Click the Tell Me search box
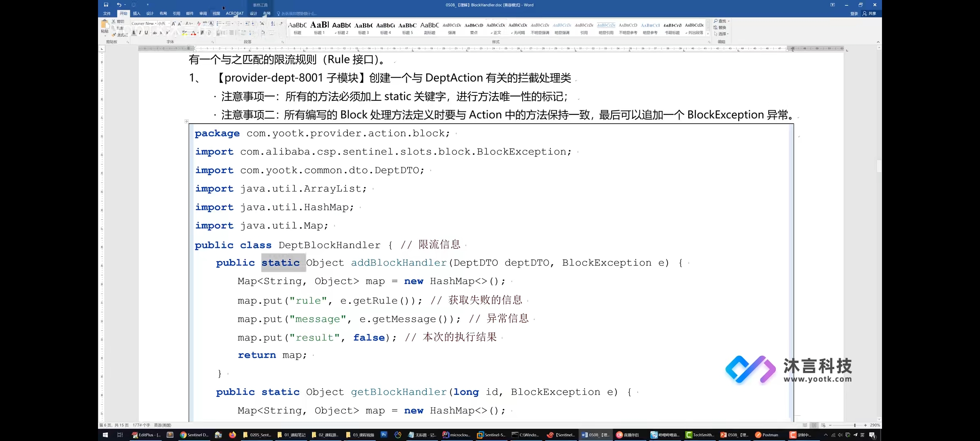Screen dimensions: 980x441 pyautogui.click(x=297, y=13)
